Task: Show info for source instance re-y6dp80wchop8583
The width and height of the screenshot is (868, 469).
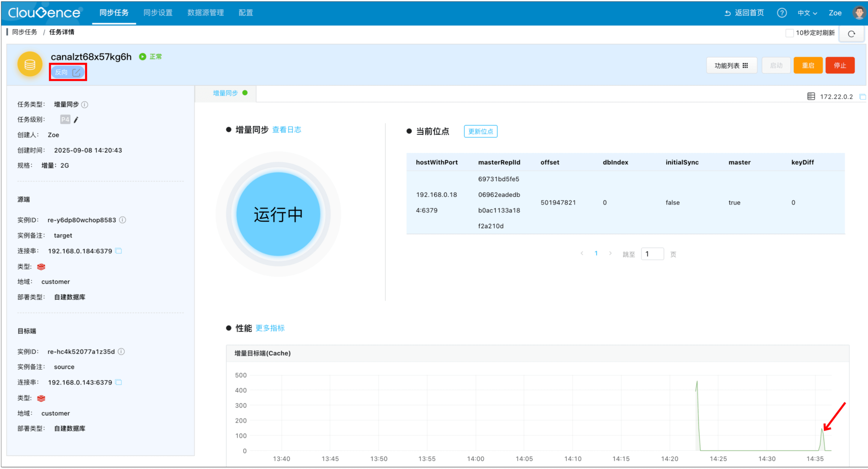Action: pyautogui.click(x=123, y=220)
